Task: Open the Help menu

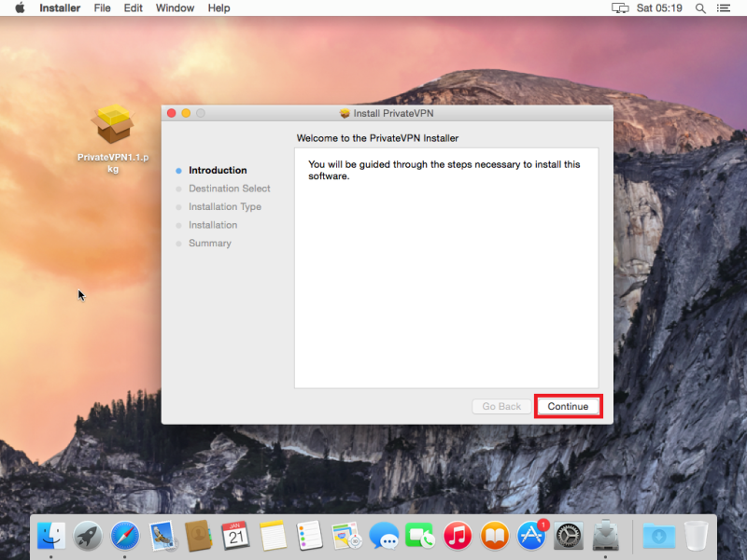Action: [218, 8]
